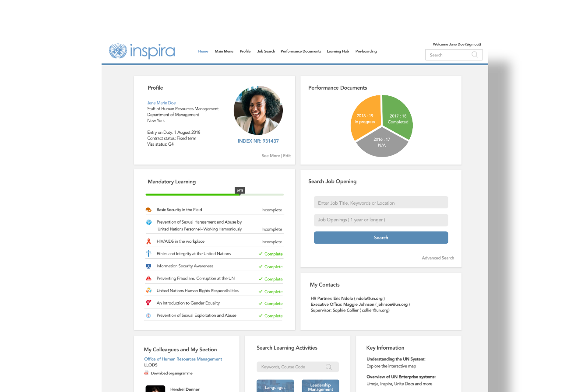This screenshot has height=392, width=581.
Task: Click the Office of Human Resources Management link
Action: tap(183, 359)
